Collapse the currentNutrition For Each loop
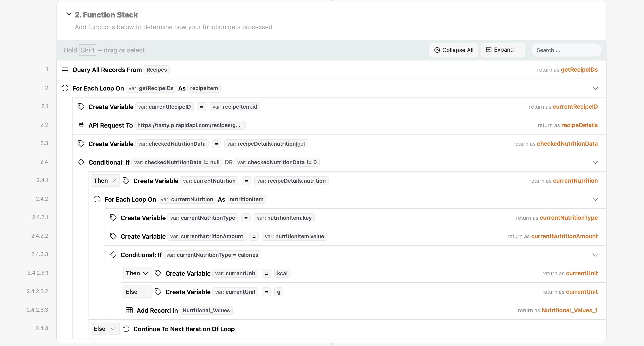 point(595,199)
